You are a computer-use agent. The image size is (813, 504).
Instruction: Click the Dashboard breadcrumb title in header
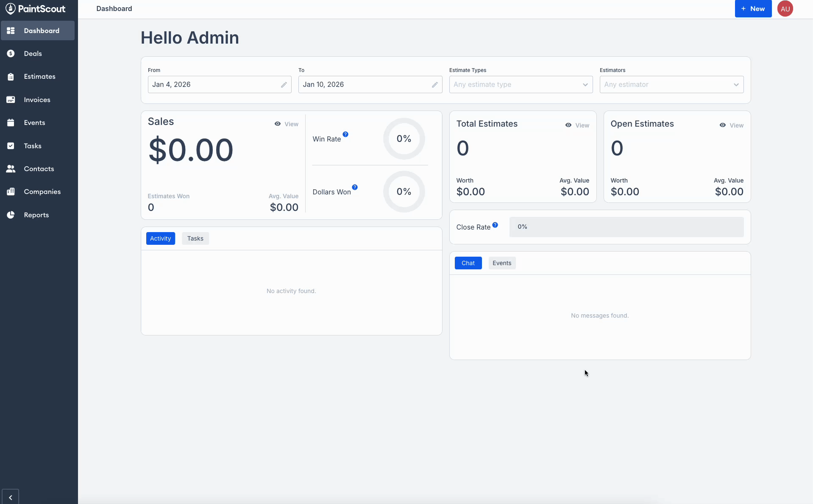point(114,8)
